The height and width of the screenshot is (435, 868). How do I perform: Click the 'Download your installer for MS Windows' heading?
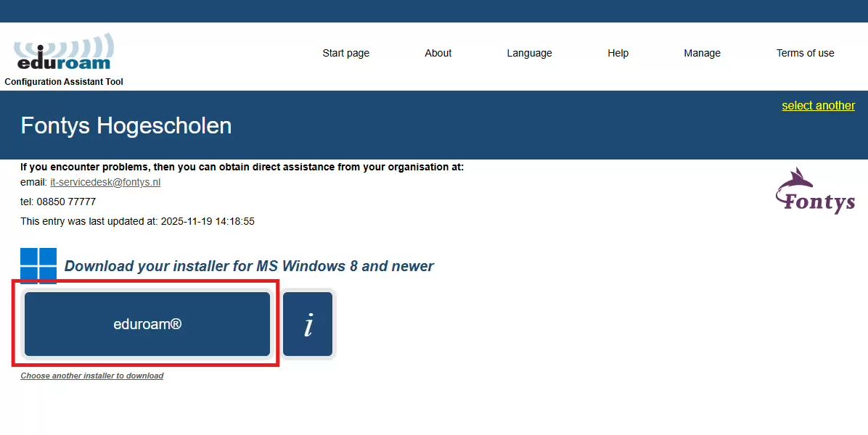point(249,266)
